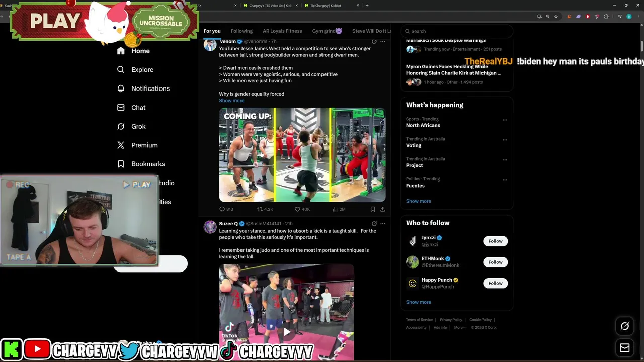Open Suzee Q's profile avatar
644x362 pixels.
pos(210,227)
